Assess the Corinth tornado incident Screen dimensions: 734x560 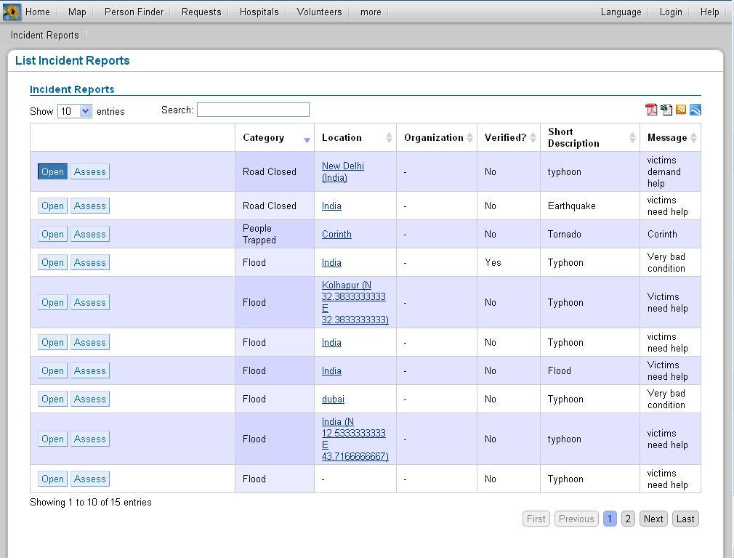[x=90, y=234]
